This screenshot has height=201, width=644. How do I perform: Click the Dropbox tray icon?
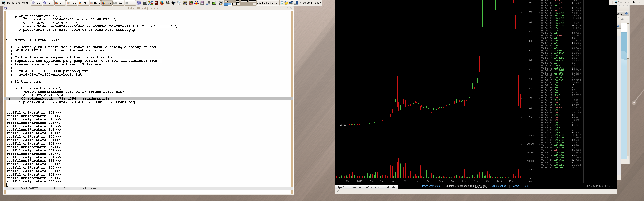point(282,3)
